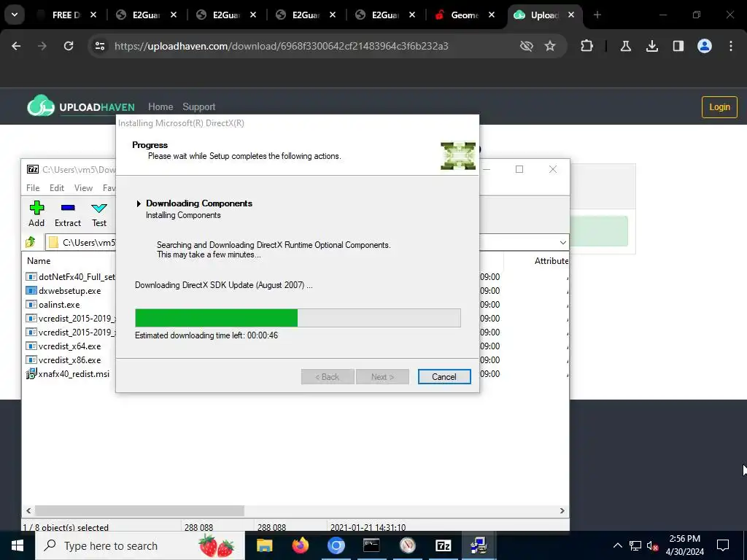Open Chromium from taskbar
Screen dimensions: 747x560
[336, 545]
